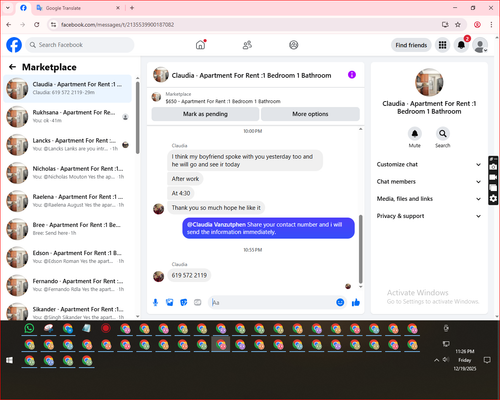Search in conversation using magnifier icon
Image resolution: width=500 pixels, height=400 pixels.
(443, 134)
